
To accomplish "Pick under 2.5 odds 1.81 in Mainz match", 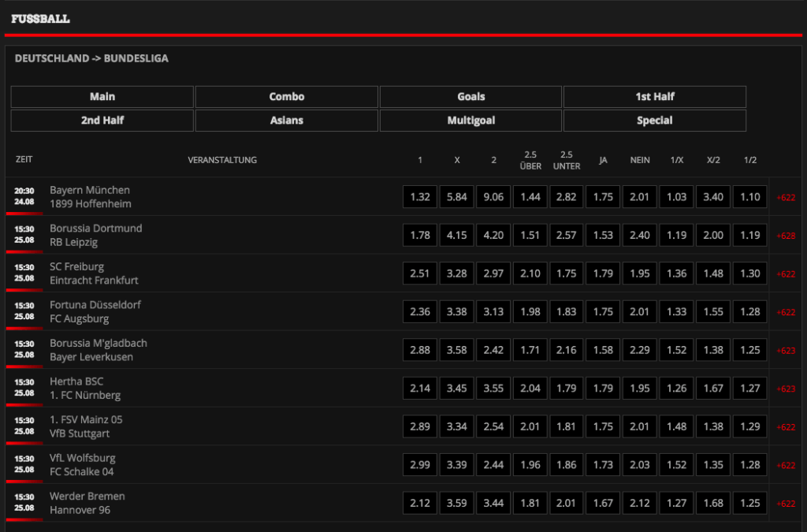I will click(566, 426).
